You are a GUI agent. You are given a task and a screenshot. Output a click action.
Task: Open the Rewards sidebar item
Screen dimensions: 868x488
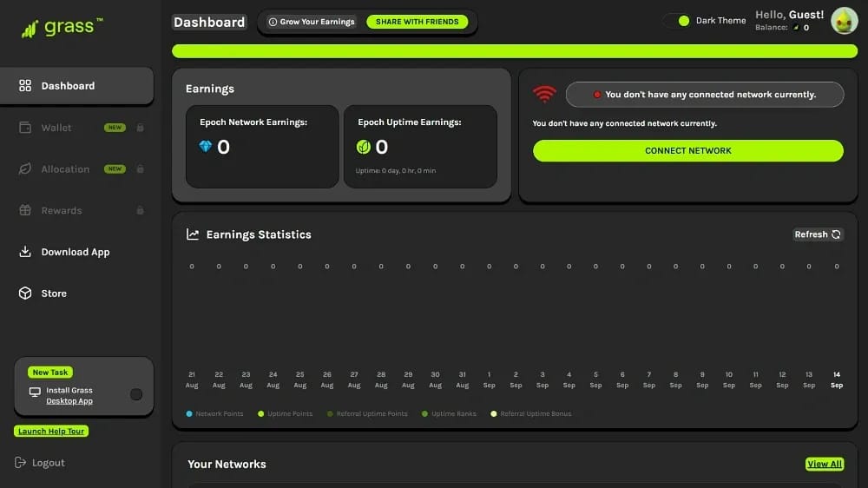pos(77,210)
